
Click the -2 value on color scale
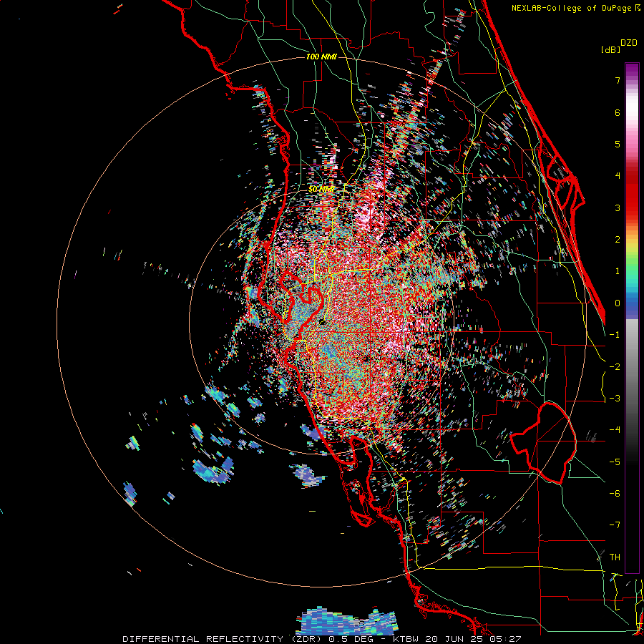[615, 367]
